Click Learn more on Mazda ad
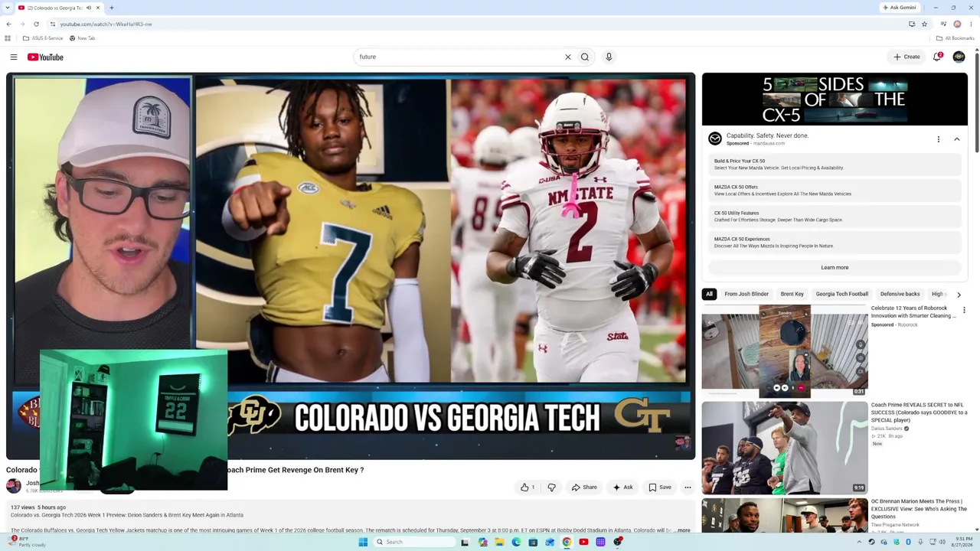 pyautogui.click(x=835, y=268)
